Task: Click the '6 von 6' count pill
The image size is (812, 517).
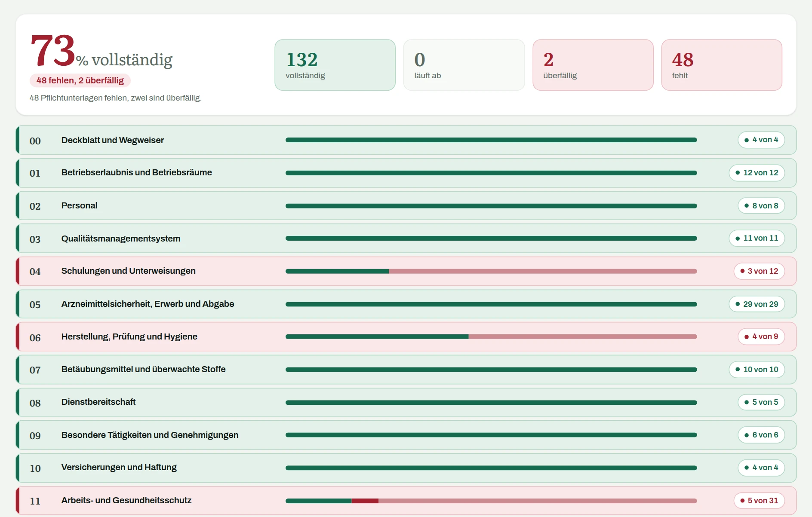Action: (761, 435)
